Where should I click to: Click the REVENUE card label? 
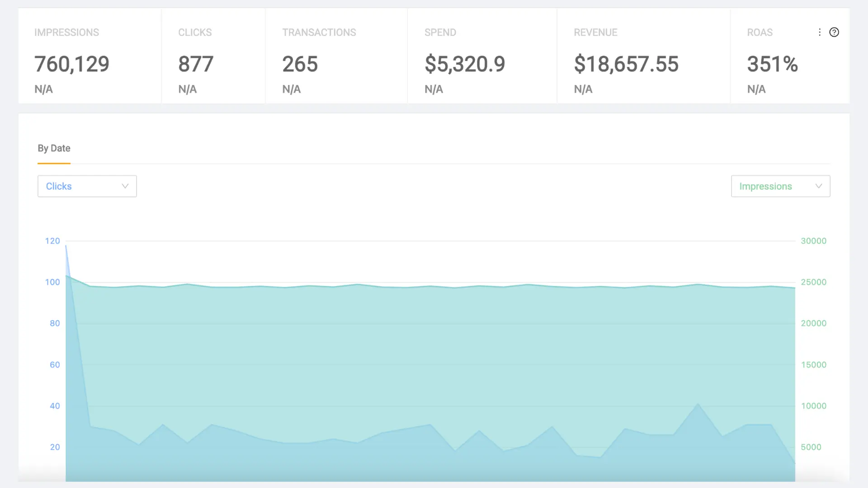(595, 33)
